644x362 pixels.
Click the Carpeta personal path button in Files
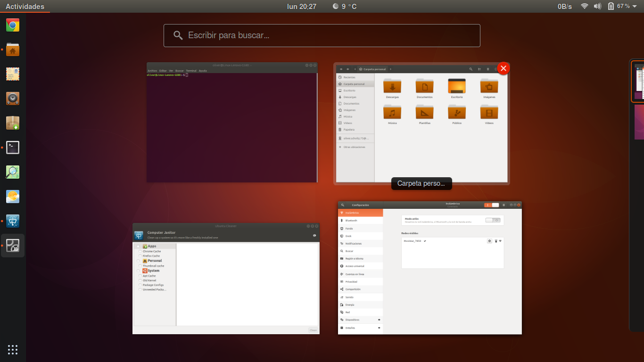coord(372,69)
